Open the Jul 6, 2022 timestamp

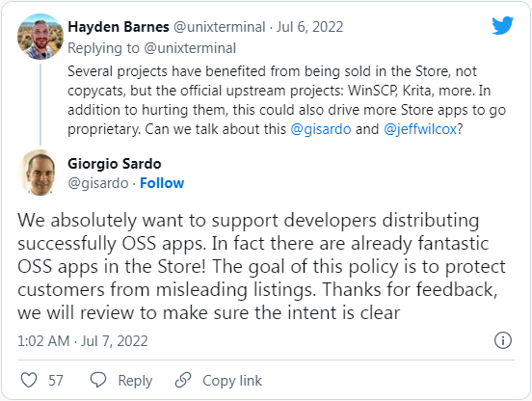click(x=309, y=27)
